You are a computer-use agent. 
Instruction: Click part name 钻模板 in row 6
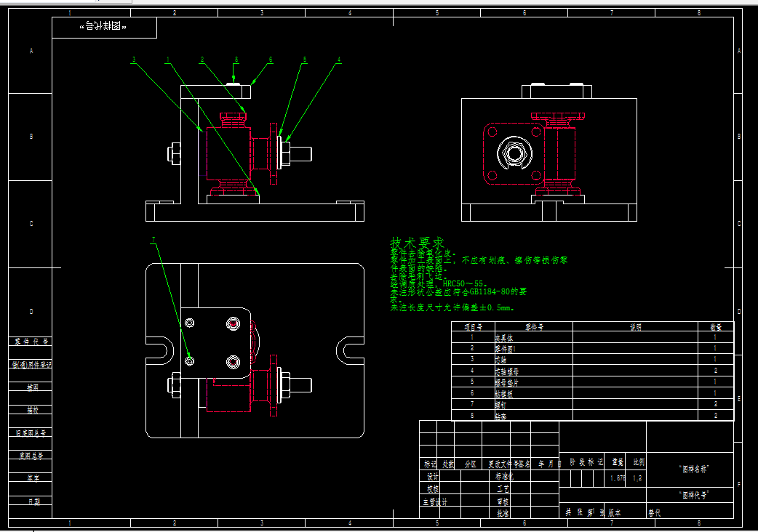pos(503,394)
